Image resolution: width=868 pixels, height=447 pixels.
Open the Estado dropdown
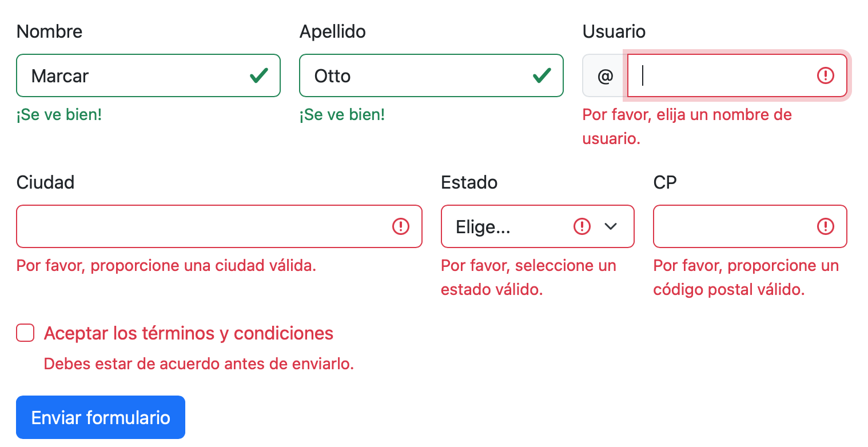[537, 226]
